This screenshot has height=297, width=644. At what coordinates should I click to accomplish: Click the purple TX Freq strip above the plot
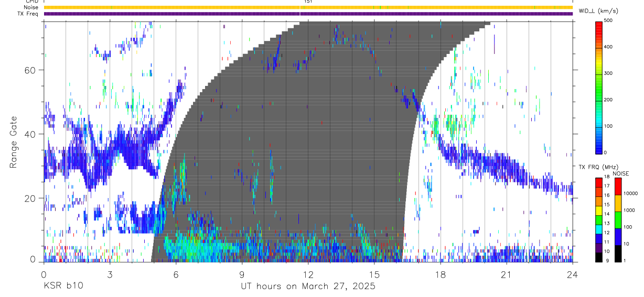click(x=308, y=14)
